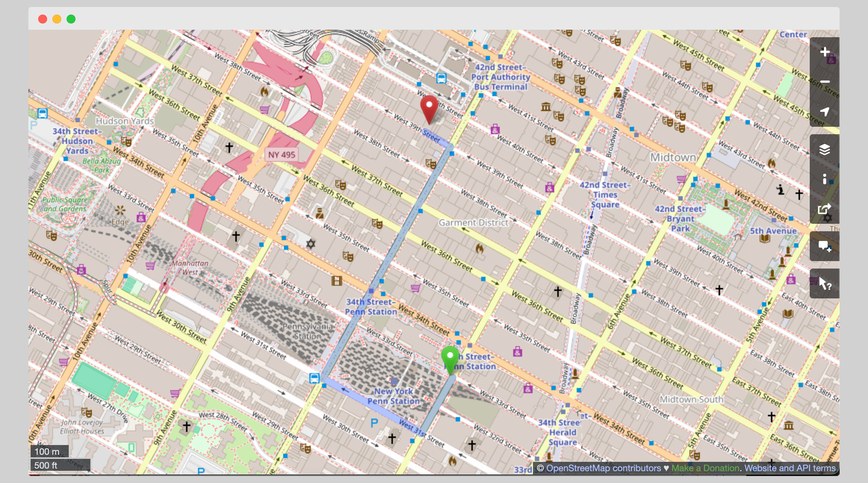
Task: Click the NY 495 route shield
Action: coord(282,155)
